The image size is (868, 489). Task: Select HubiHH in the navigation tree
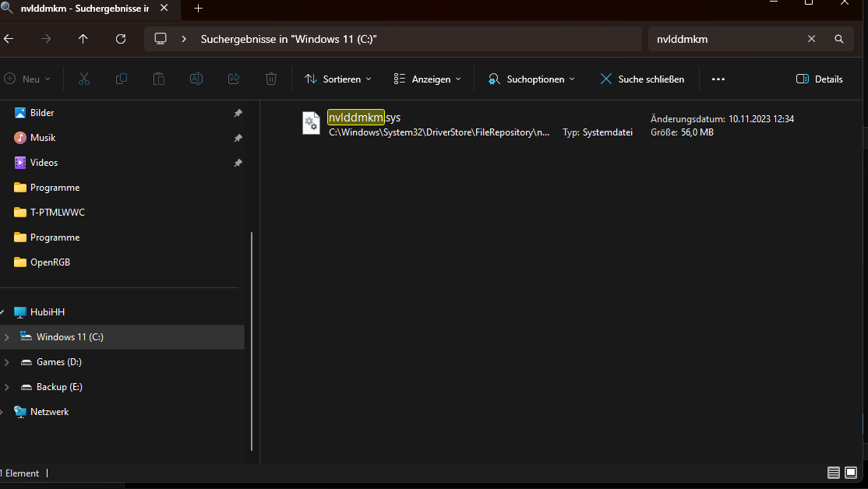click(x=47, y=312)
